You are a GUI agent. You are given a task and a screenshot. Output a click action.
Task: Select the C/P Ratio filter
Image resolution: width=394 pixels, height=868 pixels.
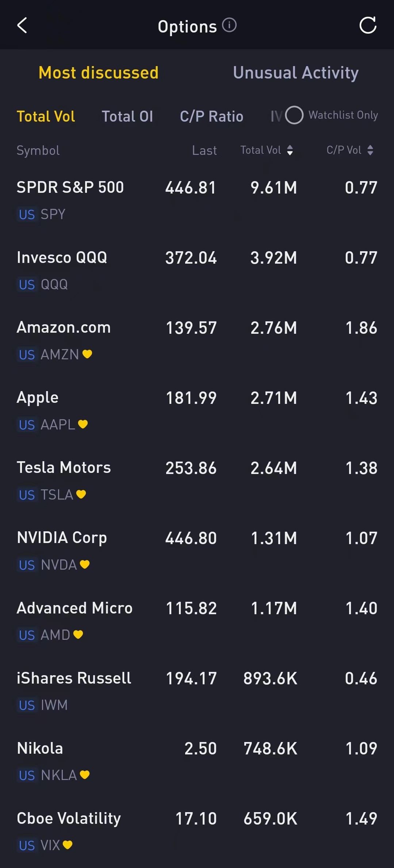[211, 116]
